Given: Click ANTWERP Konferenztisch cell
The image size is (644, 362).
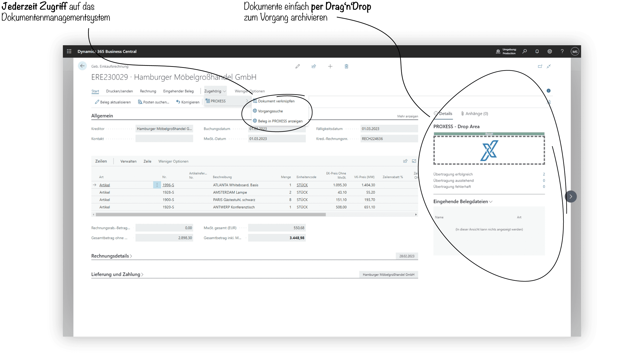Looking at the screenshot, I should pos(234,207).
